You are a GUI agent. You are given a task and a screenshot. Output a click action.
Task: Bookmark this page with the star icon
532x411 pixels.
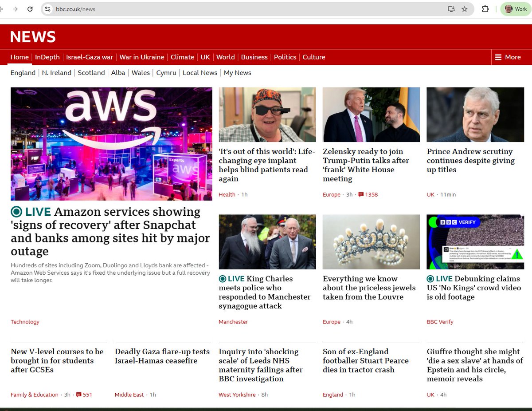pyautogui.click(x=465, y=9)
